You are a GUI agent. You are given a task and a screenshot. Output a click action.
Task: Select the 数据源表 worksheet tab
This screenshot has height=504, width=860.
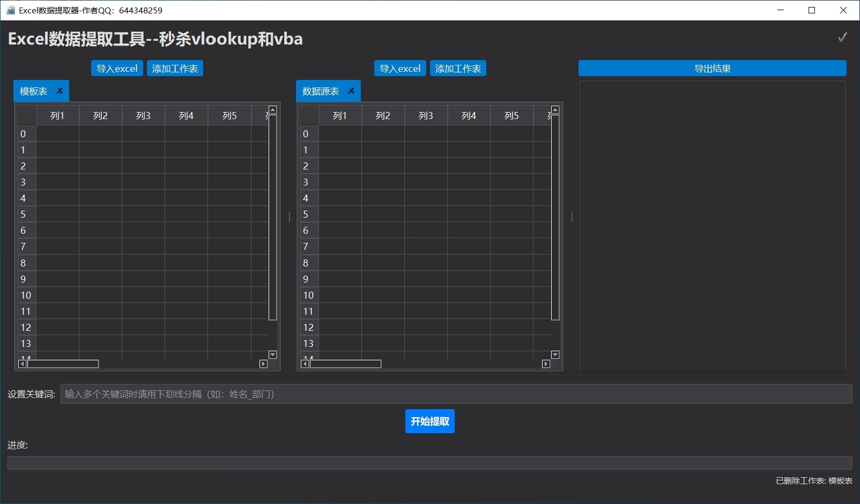[321, 91]
